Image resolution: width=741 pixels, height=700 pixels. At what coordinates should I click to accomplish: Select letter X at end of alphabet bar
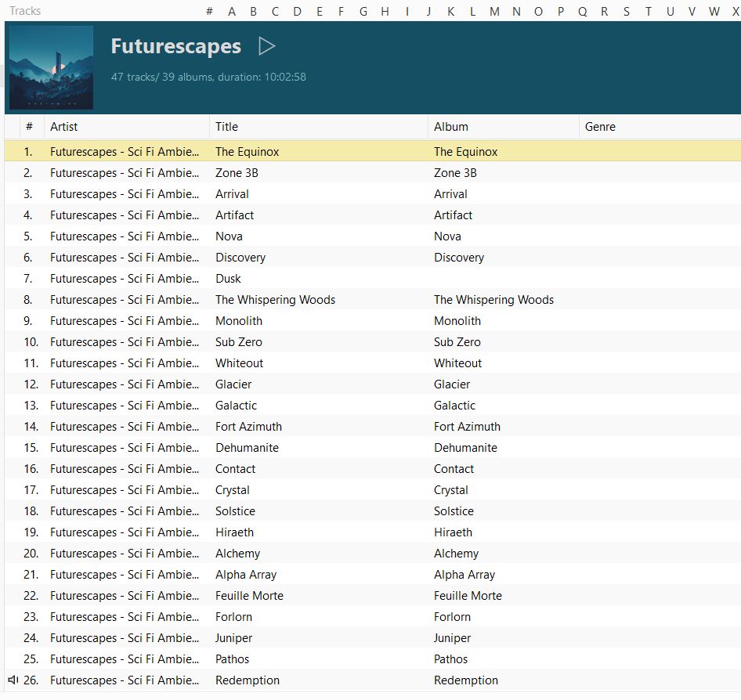(x=735, y=11)
